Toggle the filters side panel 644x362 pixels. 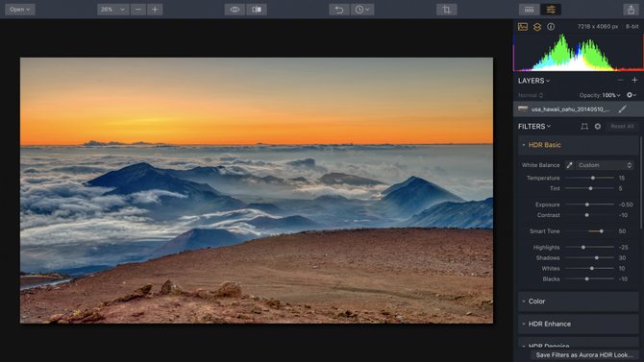(551, 10)
